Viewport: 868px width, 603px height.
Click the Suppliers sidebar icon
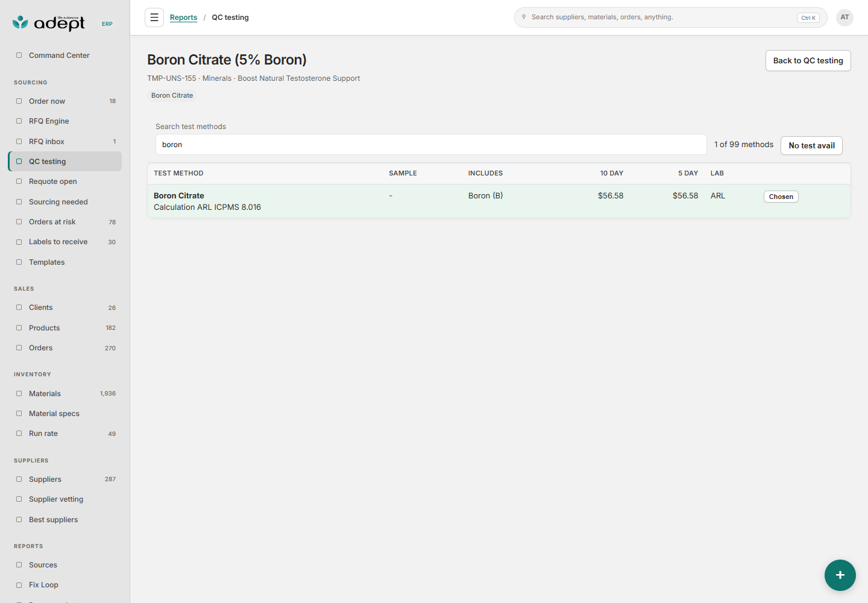pos(19,479)
